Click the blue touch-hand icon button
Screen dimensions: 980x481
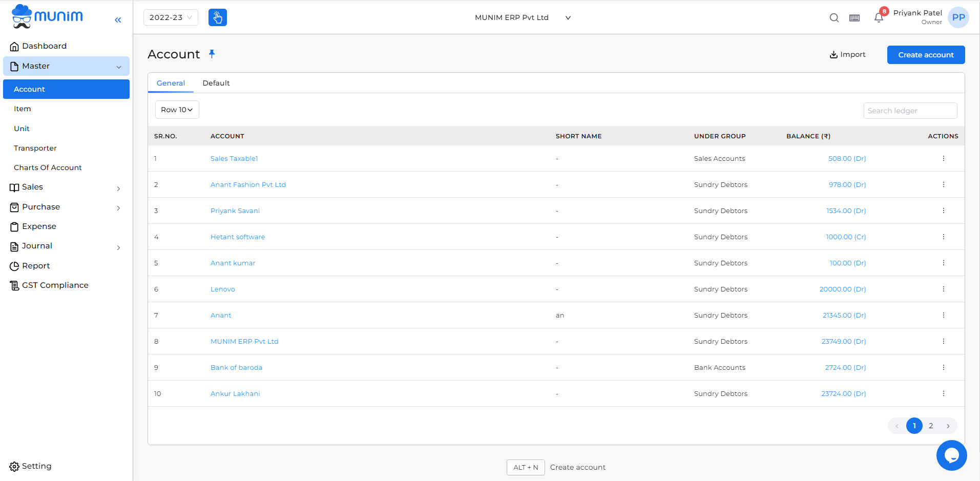coord(218,17)
